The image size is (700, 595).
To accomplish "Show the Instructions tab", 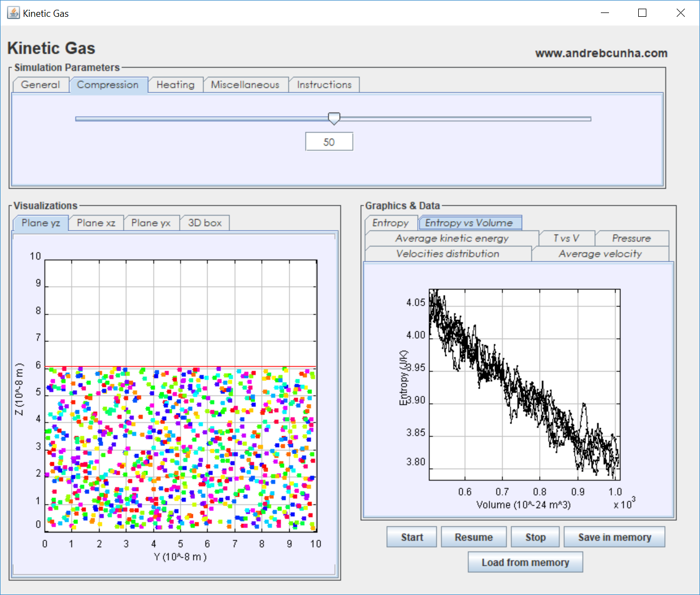I will (x=324, y=85).
